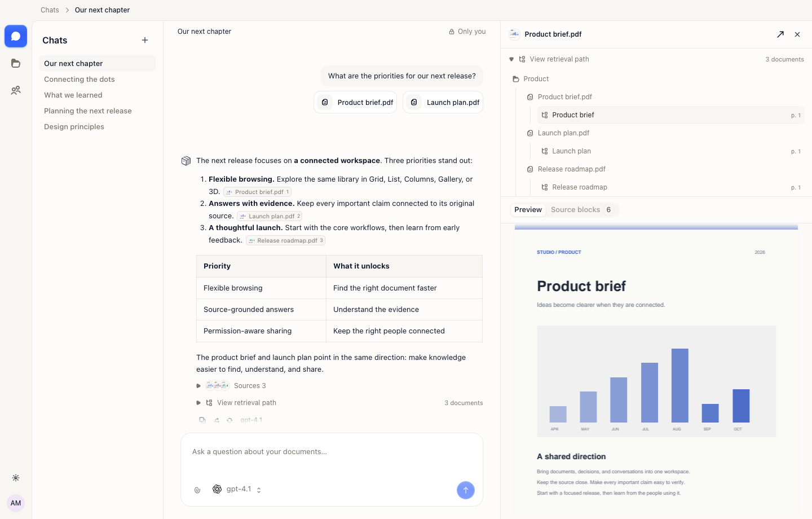Select the Release roadmap p. 1 block
The image size is (812, 519).
(671, 187)
